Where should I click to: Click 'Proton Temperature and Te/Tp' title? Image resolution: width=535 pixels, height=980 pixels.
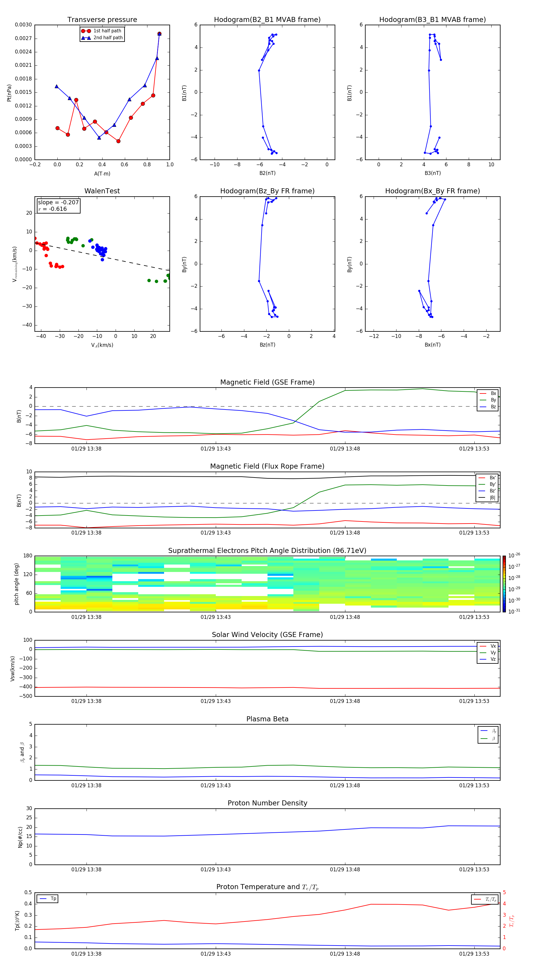point(267,887)
